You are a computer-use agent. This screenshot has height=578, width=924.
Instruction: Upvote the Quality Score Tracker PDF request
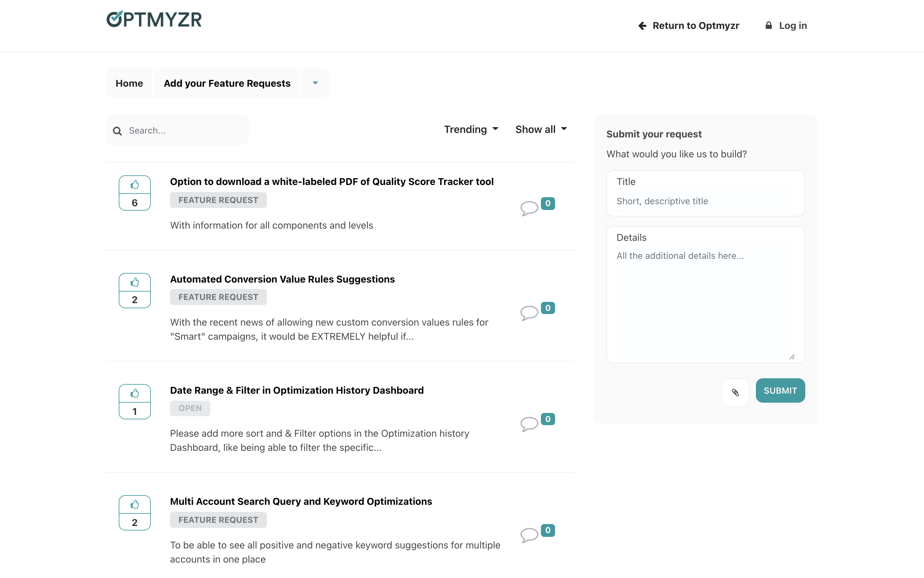(x=135, y=185)
